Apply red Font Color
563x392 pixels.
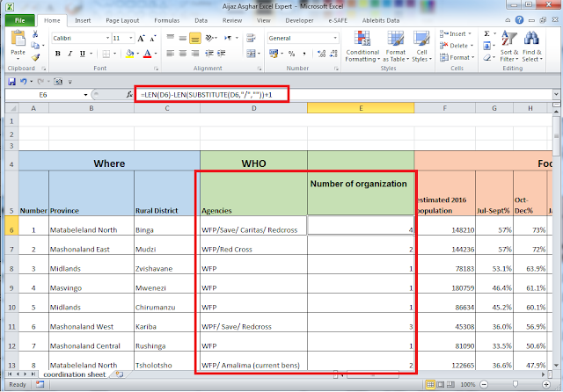click(x=147, y=54)
